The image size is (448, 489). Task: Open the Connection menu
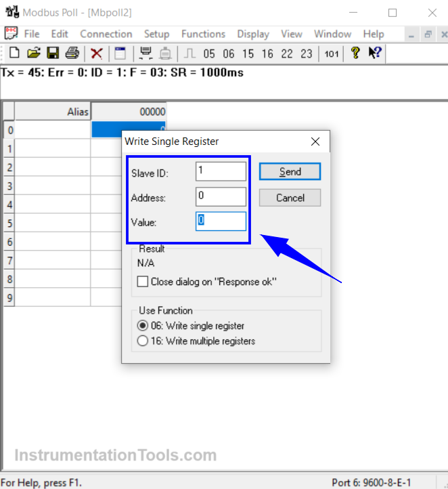[106, 34]
